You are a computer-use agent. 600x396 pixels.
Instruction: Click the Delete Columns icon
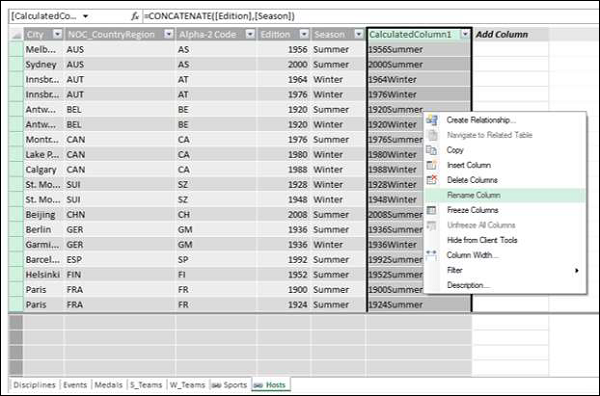(432, 180)
